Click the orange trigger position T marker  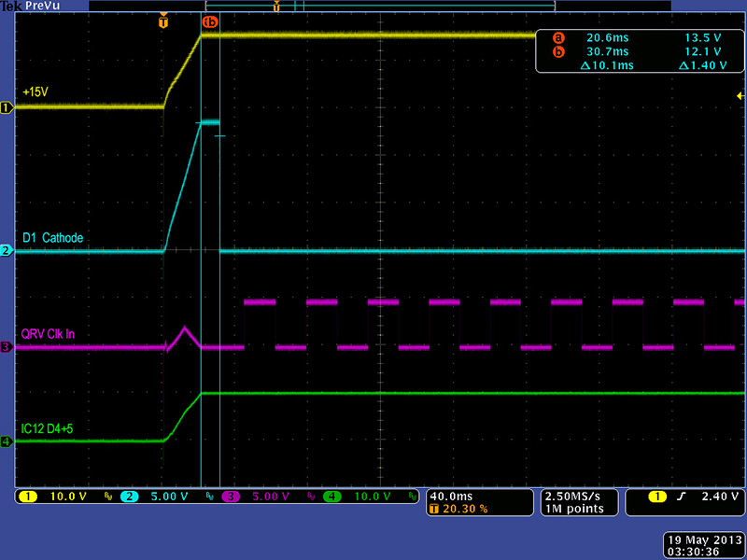(164, 21)
